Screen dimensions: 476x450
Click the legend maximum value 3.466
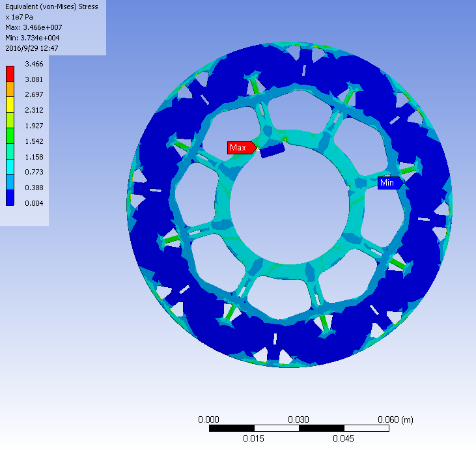click(34, 64)
